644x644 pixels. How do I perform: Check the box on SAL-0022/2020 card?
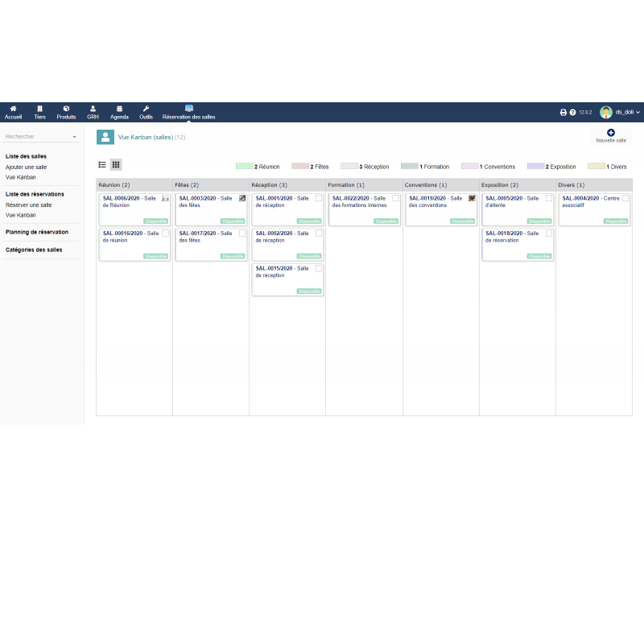[x=395, y=198]
